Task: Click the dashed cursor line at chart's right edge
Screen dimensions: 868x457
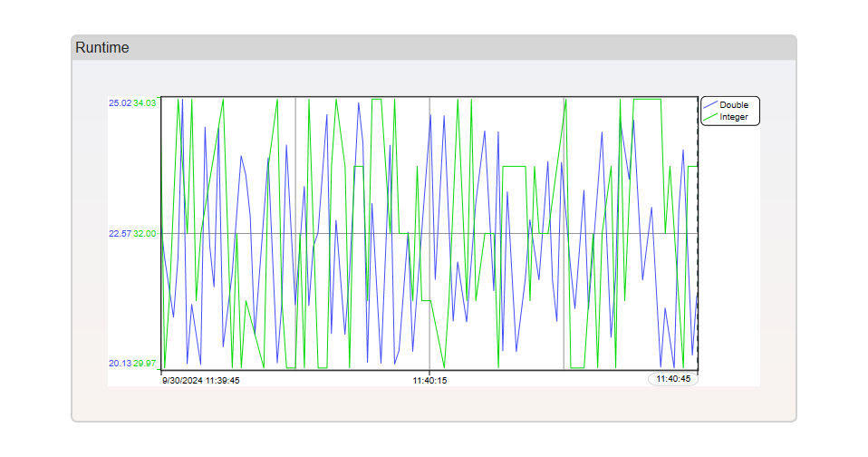Action: tap(698, 272)
